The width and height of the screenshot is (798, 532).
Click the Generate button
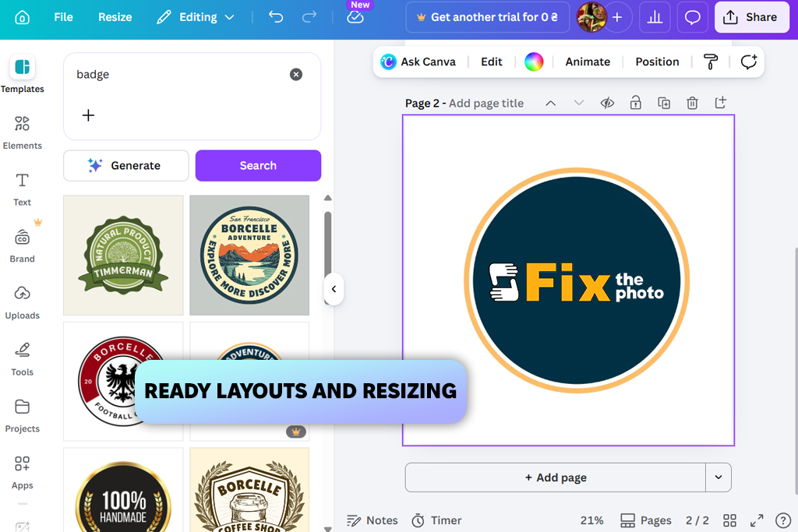[x=126, y=166]
